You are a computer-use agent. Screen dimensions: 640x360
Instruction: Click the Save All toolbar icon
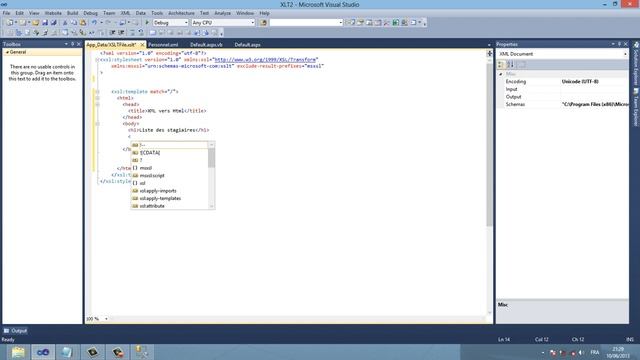click(x=53, y=23)
